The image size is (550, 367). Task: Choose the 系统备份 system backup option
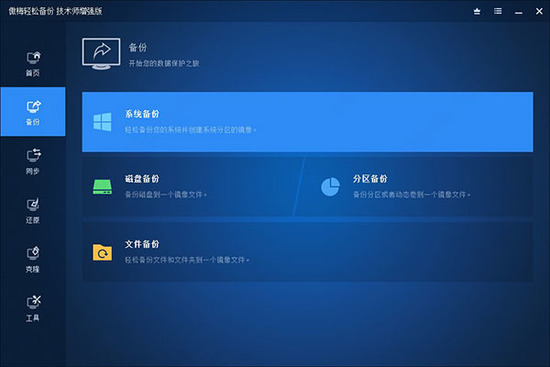(308, 122)
